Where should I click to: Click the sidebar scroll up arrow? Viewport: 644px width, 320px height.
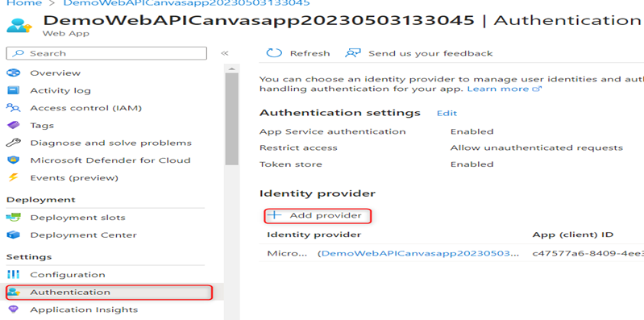[231, 69]
